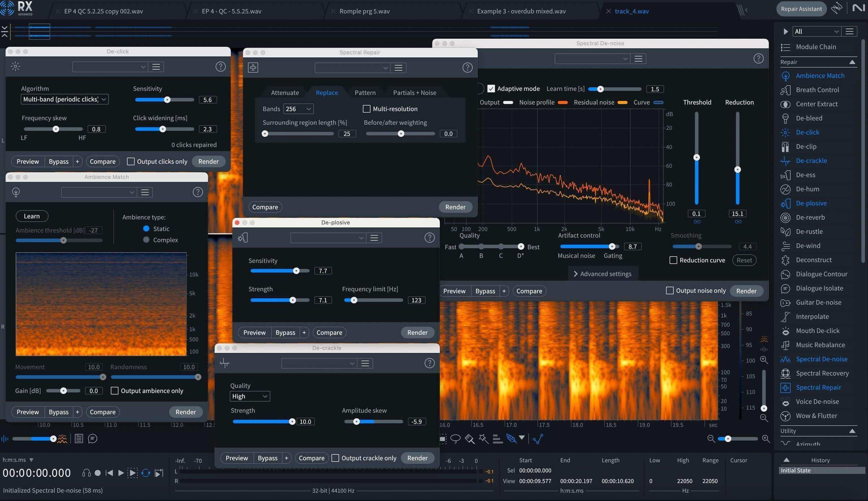868x501 pixels.
Task: Open the Dialogue Isolate module
Action: tap(819, 288)
